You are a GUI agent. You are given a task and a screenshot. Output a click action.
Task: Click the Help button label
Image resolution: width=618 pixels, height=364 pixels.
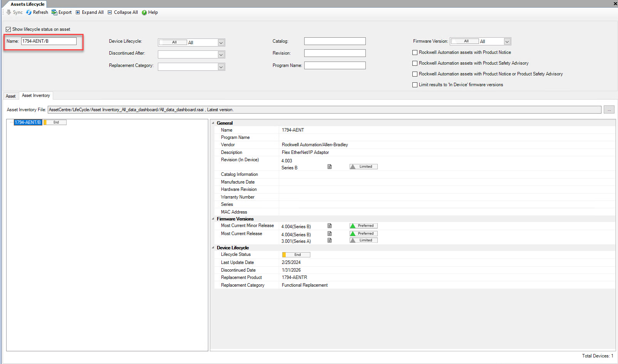pyautogui.click(x=153, y=12)
